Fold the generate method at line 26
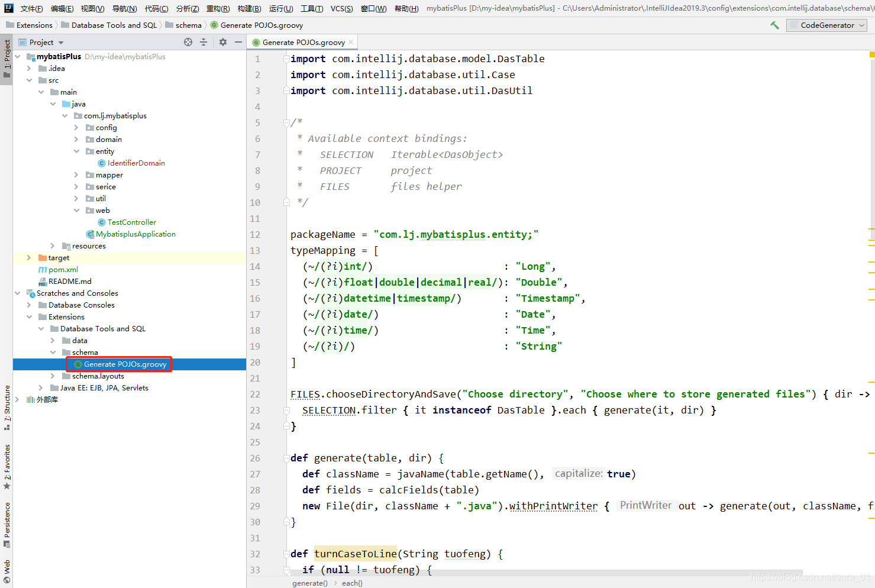875x588 pixels. (286, 458)
